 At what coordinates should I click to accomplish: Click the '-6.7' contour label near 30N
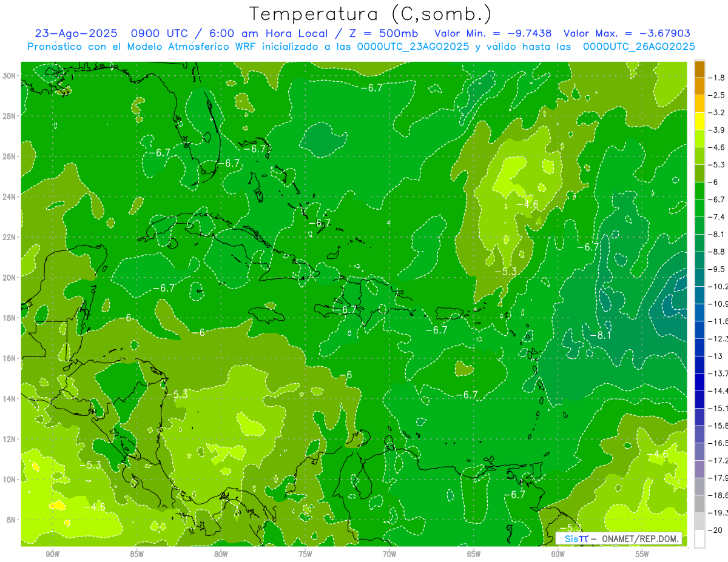(372, 87)
